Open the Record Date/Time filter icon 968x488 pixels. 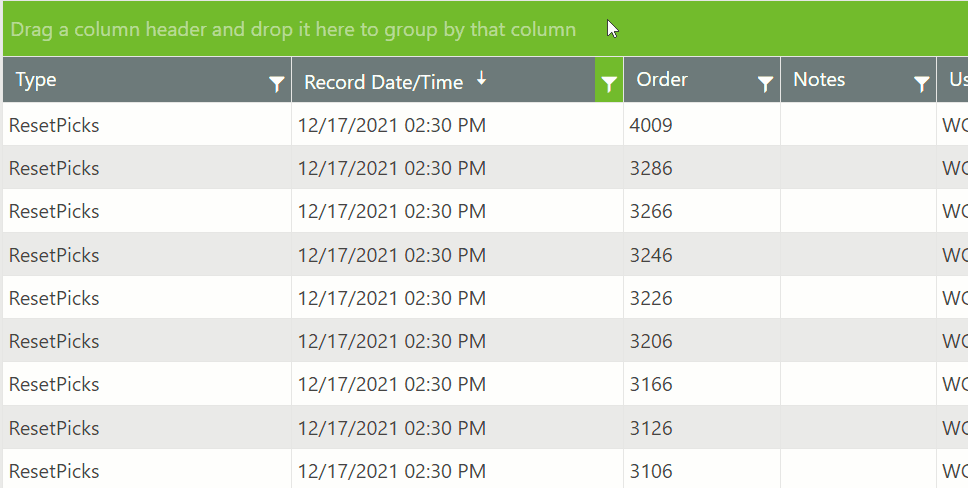(608, 86)
